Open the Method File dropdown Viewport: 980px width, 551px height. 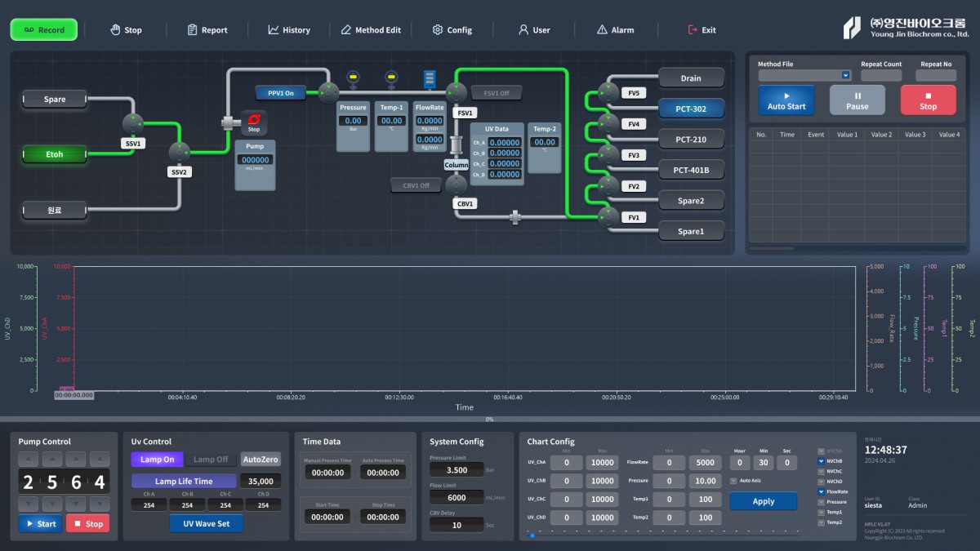point(845,76)
